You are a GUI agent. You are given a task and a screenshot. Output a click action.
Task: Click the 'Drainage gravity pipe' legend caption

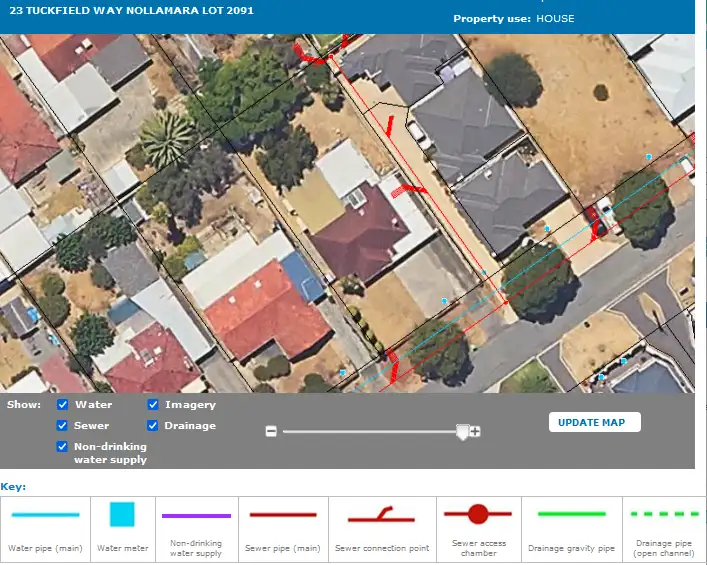571,549
